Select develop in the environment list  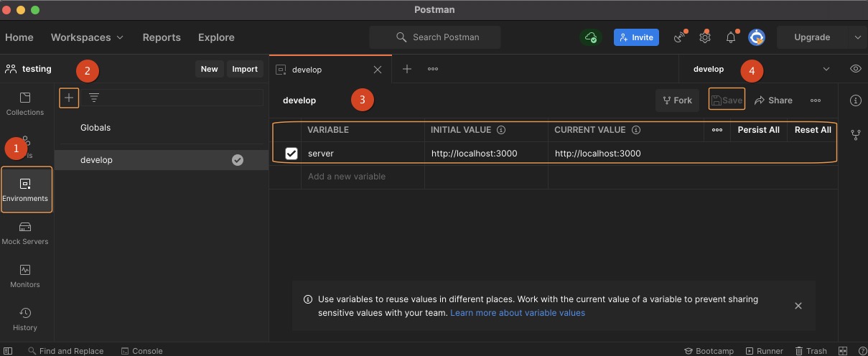pos(162,160)
